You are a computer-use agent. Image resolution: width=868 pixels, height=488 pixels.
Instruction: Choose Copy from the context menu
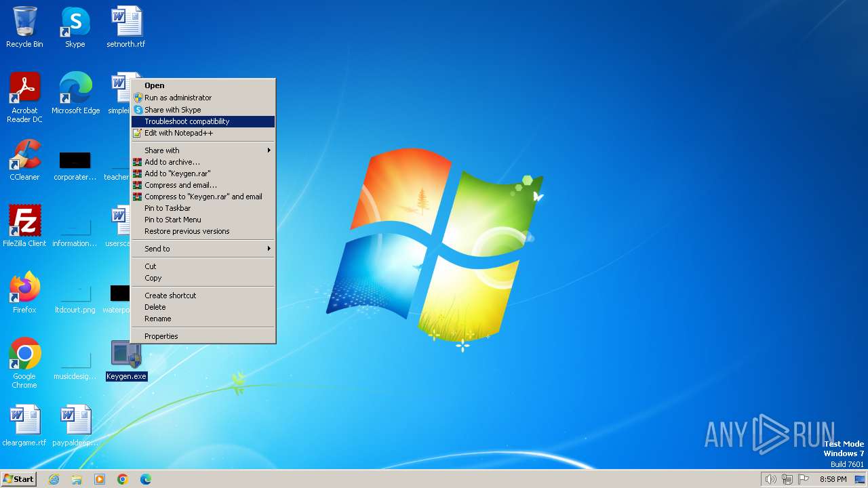(x=203, y=278)
